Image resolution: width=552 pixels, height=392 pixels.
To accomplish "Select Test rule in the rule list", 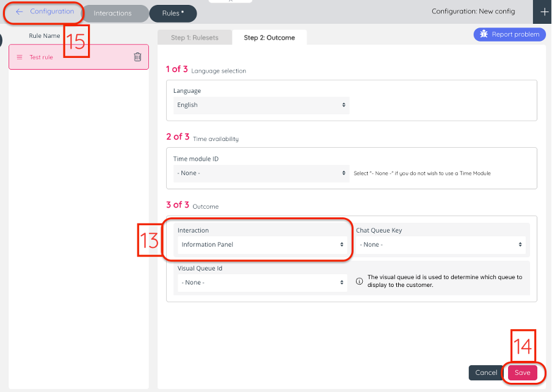I will click(67, 57).
